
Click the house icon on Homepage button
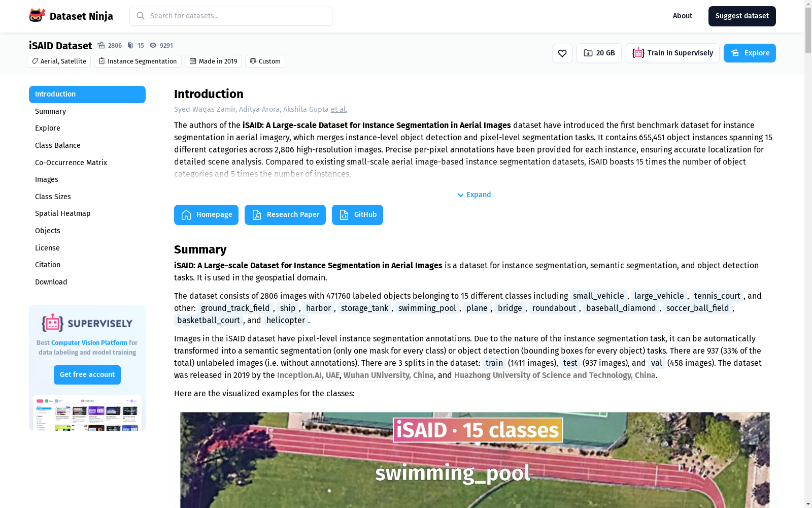pos(187,214)
